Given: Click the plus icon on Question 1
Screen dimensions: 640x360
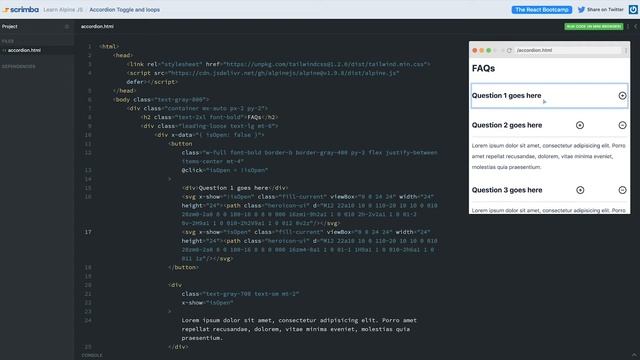Looking at the screenshot, I should click(x=622, y=96).
